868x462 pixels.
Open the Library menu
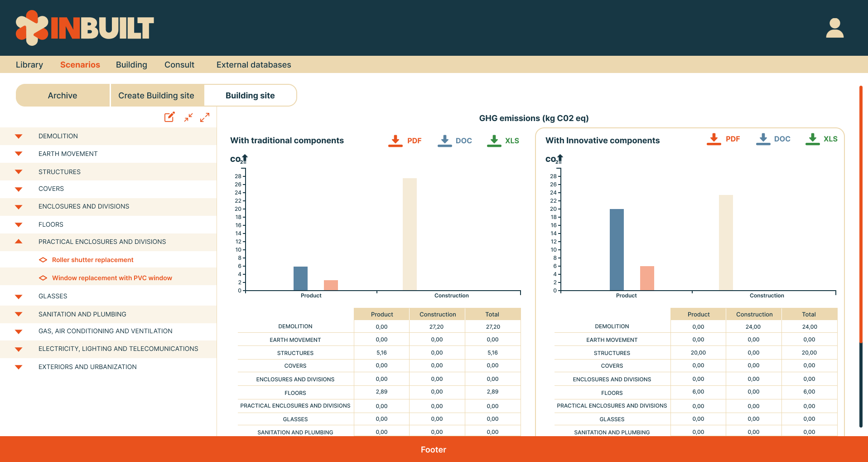click(x=29, y=65)
